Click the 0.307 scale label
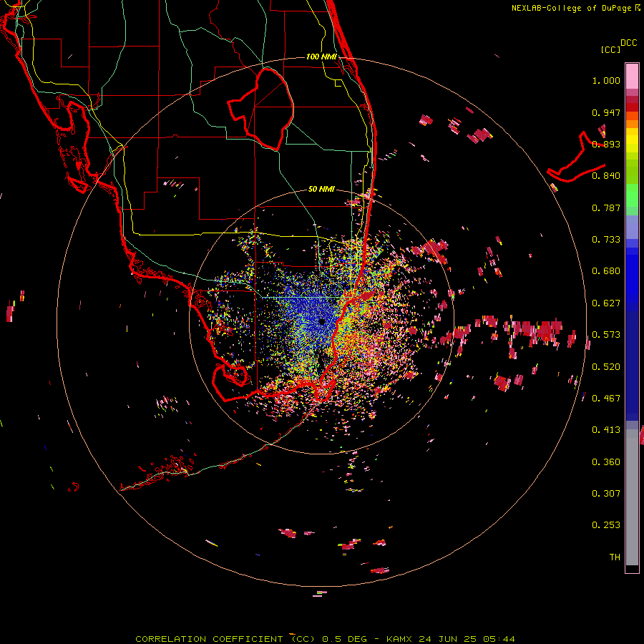 coord(606,494)
